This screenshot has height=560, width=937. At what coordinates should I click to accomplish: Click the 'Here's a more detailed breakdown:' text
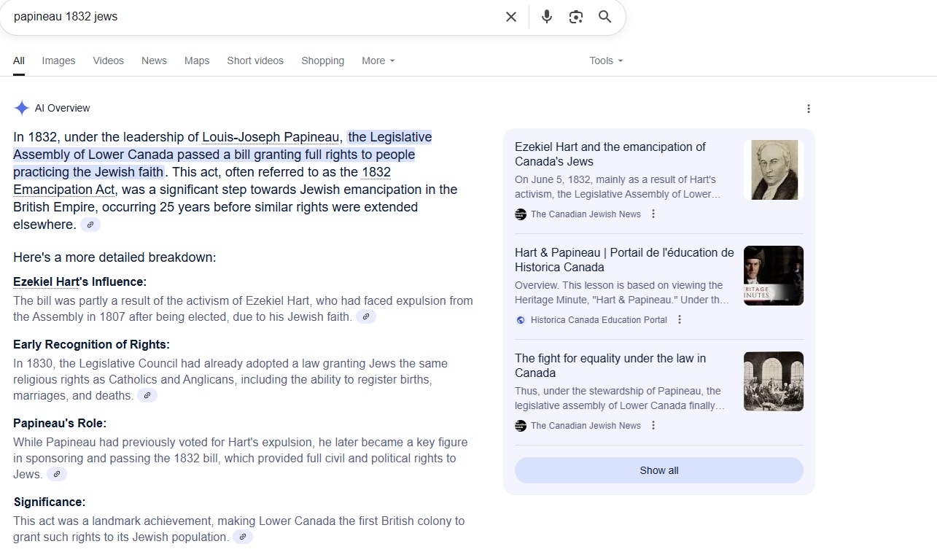click(114, 257)
